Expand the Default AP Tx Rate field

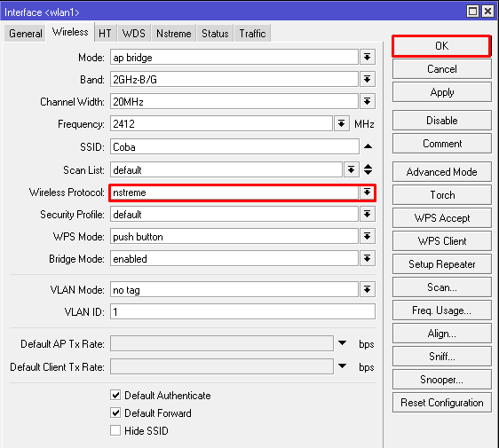pyautogui.click(x=343, y=343)
